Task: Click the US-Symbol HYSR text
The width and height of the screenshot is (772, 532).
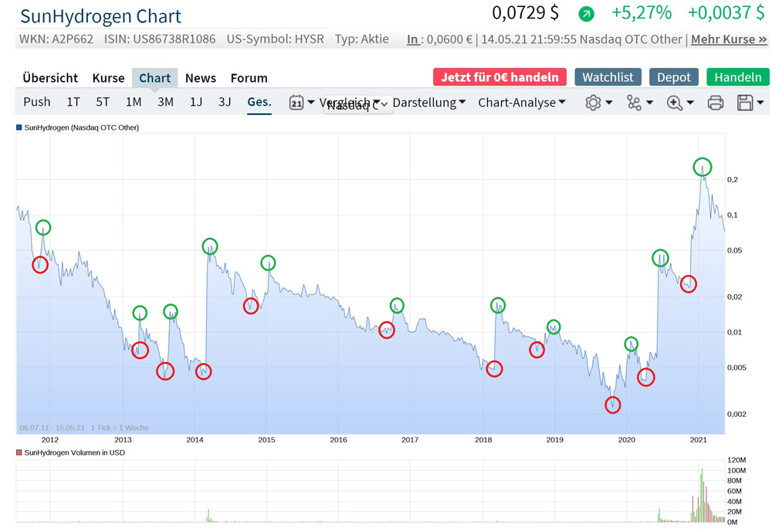Action: 276,39
